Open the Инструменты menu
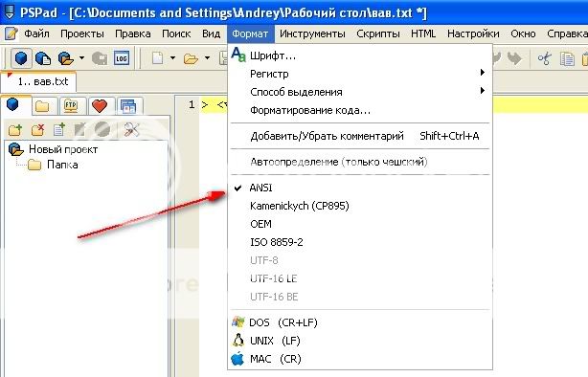 [x=312, y=33]
